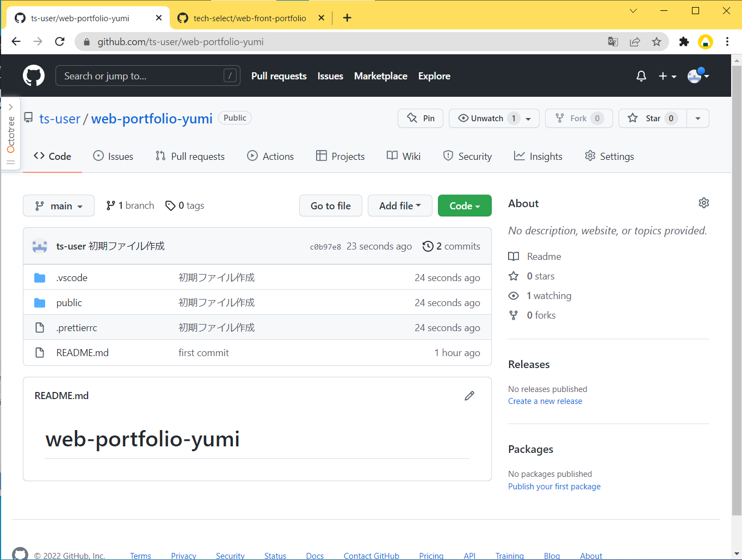Click Explore in the top navigation

(434, 76)
